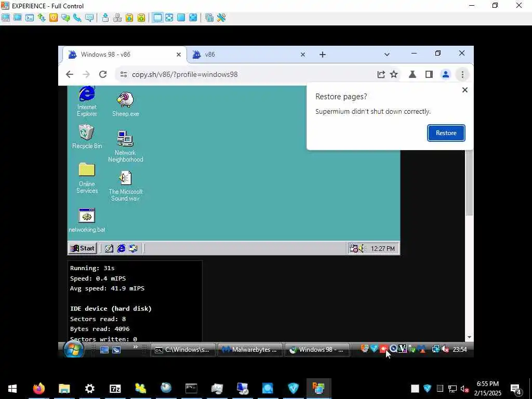
Task: Open site information icon in address bar
Action: click(124, 74)
